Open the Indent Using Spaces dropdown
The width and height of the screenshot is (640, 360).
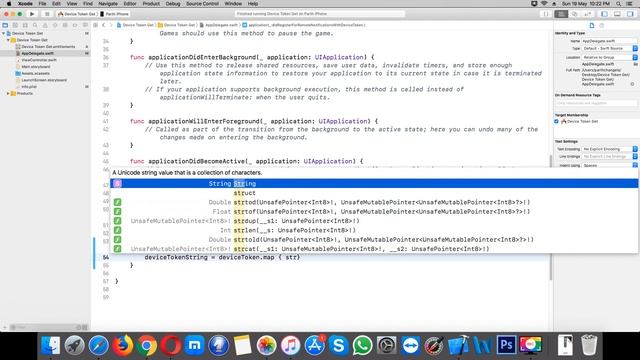[609, 165]
